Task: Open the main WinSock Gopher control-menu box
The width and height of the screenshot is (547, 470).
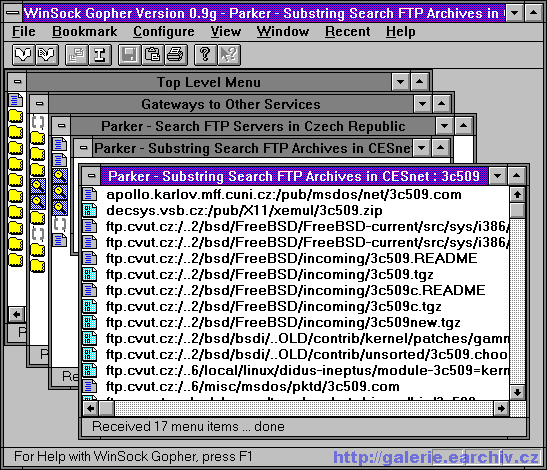Action: pyautogui.click(x=13, y=13)
